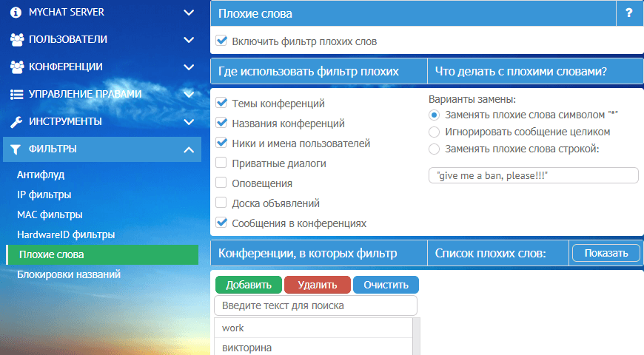Open help with the question mark button

(x=628, y=13)
